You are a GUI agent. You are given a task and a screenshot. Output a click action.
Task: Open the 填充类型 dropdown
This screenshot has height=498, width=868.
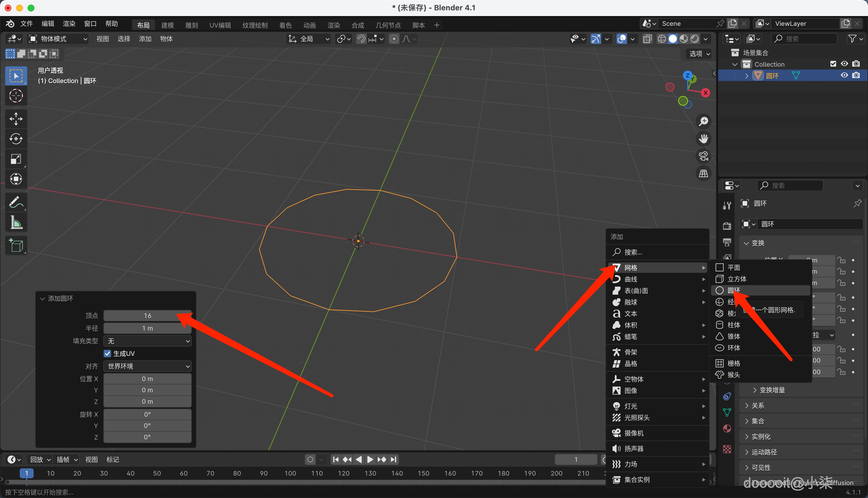[147, 341]
